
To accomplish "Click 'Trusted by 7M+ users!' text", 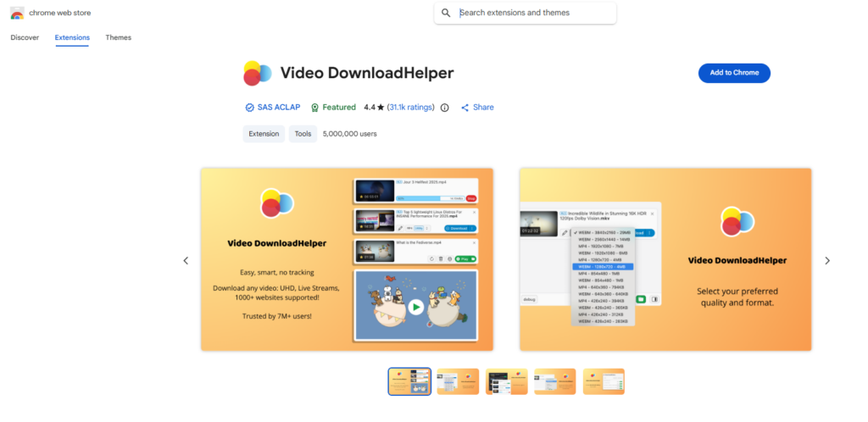I will pos(277,316).
